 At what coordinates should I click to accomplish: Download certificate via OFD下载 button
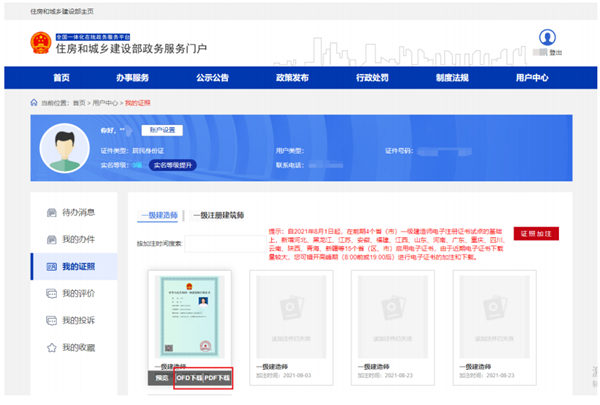[x=188, y=379]
